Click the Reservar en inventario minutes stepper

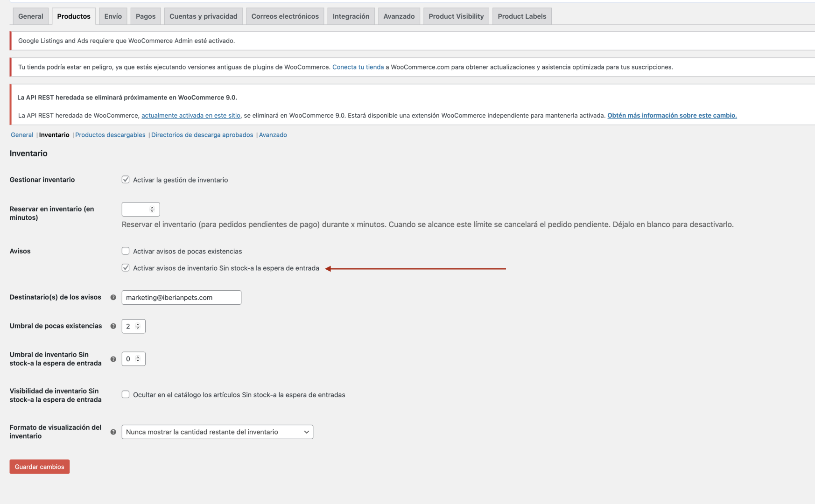[152, 209]
